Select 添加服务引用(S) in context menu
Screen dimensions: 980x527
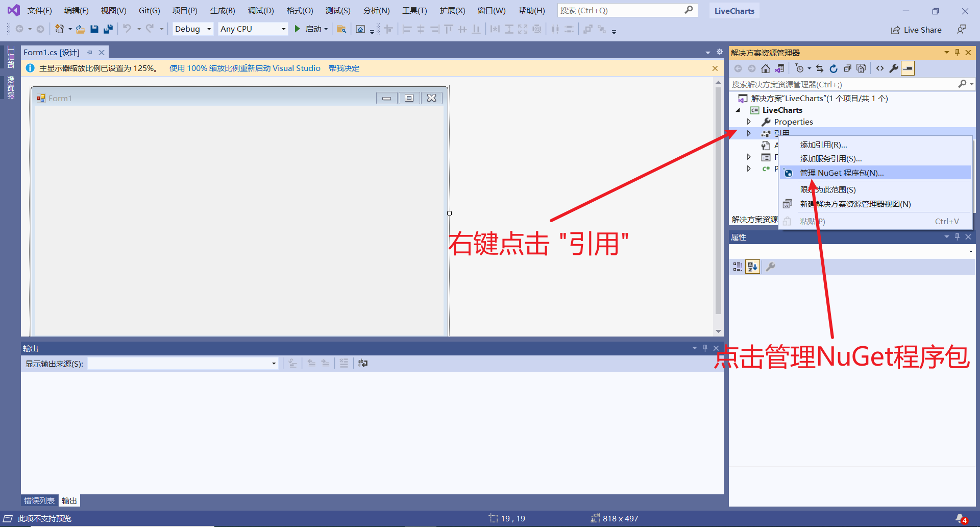[875, 159]
